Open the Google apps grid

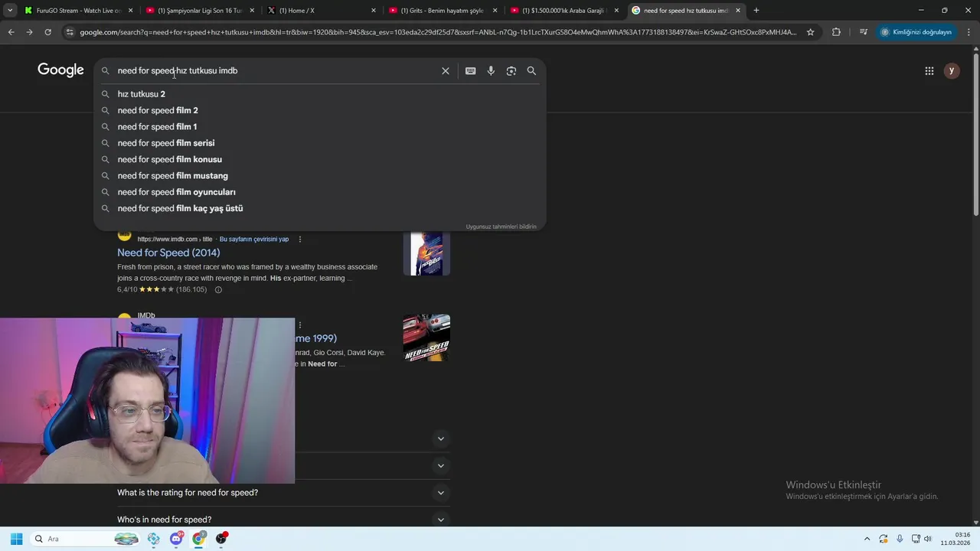point(929,70)
